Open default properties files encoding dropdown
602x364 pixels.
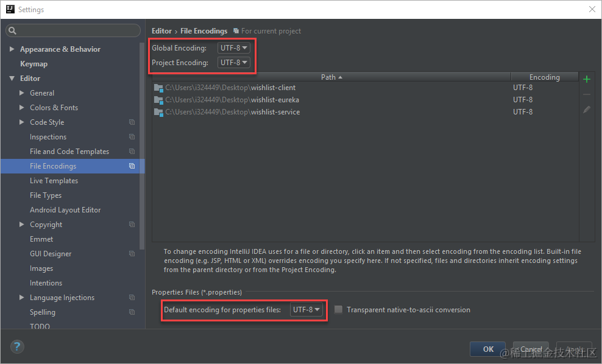(x=306, y=310)
